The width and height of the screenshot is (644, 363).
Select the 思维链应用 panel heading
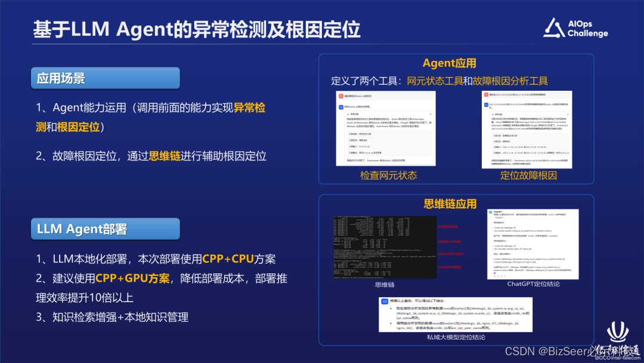pos(450,204)
